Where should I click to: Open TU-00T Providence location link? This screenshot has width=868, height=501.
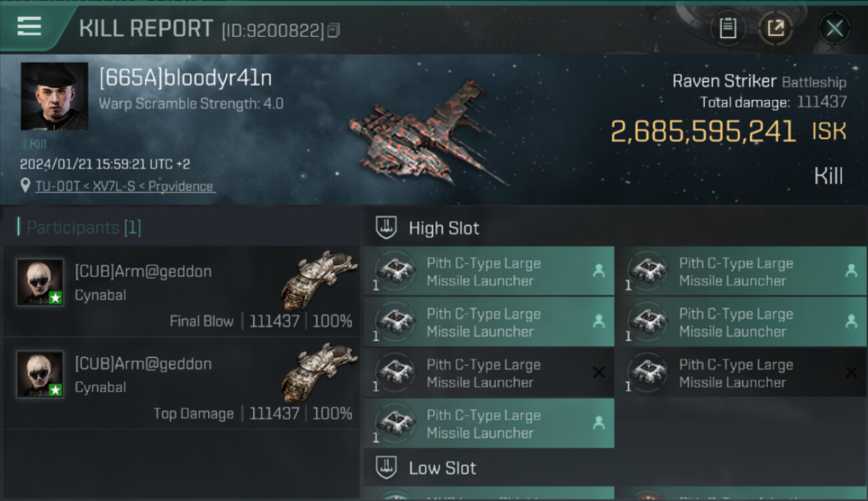click(125, 186)
